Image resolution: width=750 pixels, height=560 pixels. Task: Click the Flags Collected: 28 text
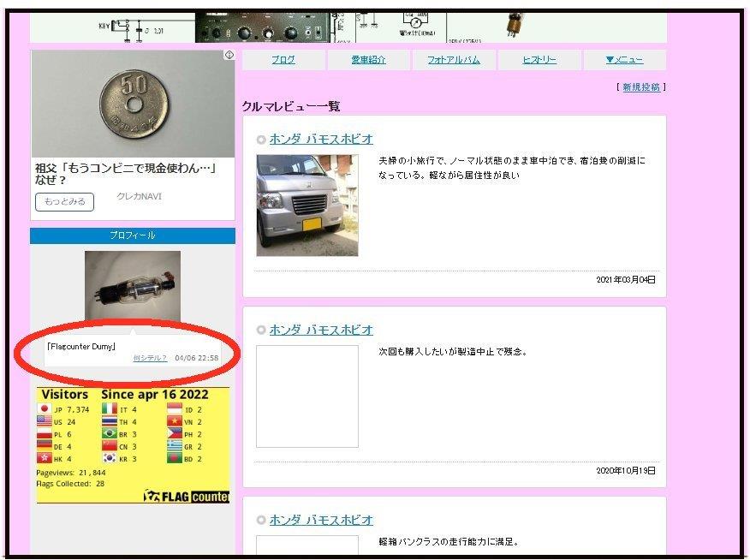click(70, 484)
